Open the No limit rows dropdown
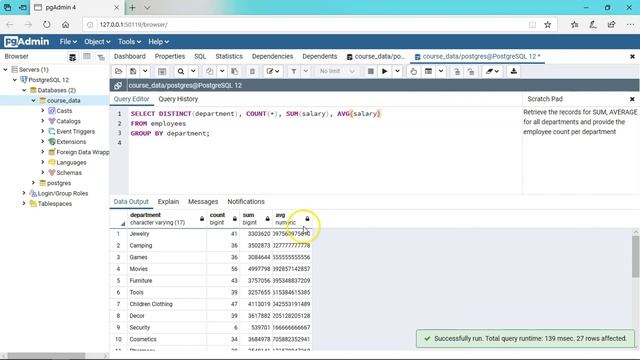 tap(337, 71)
